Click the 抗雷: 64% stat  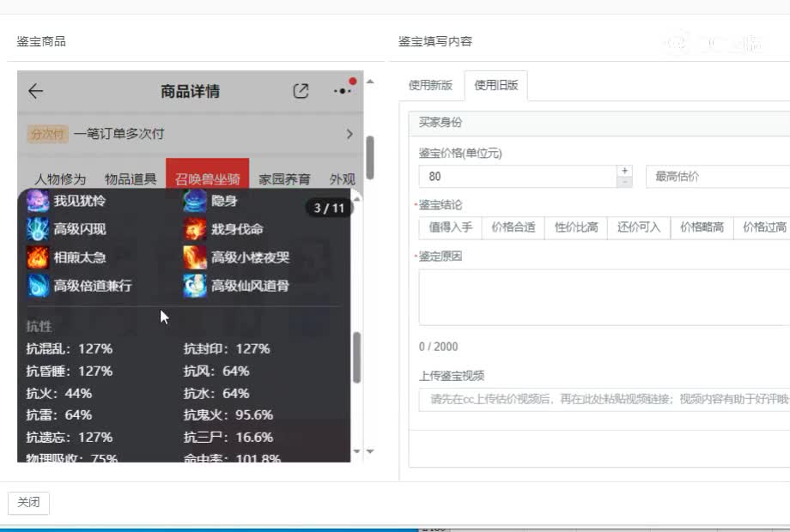click(x=59, y=415)
